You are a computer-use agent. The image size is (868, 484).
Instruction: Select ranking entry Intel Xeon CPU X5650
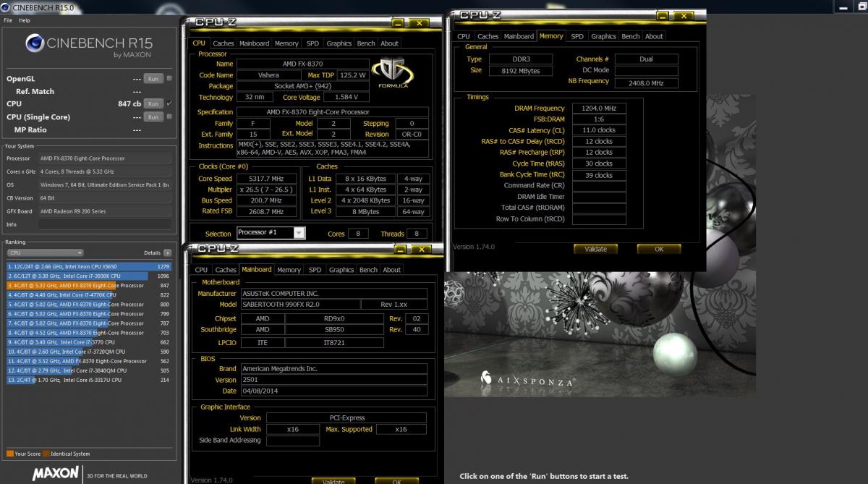[88, 266]
